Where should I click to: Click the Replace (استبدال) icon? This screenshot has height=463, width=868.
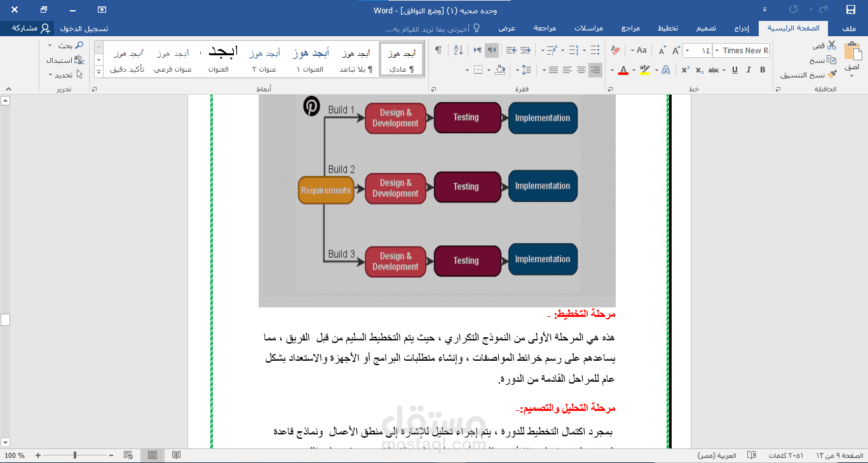79,60
